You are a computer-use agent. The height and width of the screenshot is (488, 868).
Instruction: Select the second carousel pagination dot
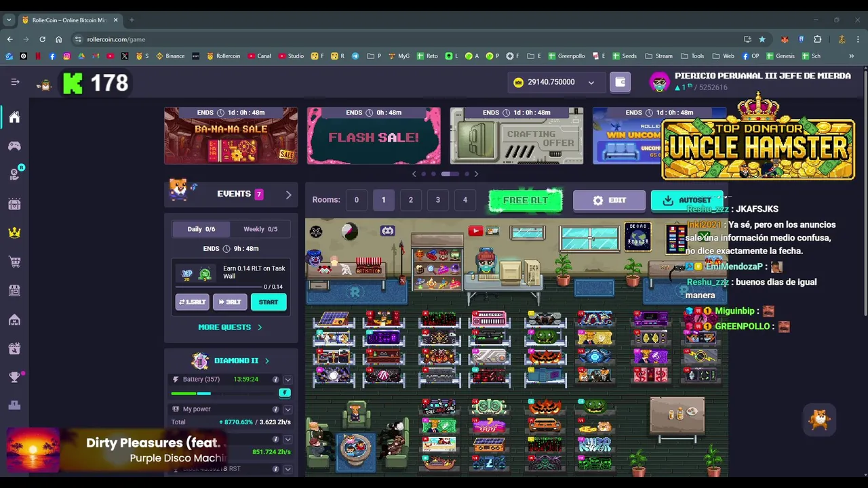pos(433,174)
